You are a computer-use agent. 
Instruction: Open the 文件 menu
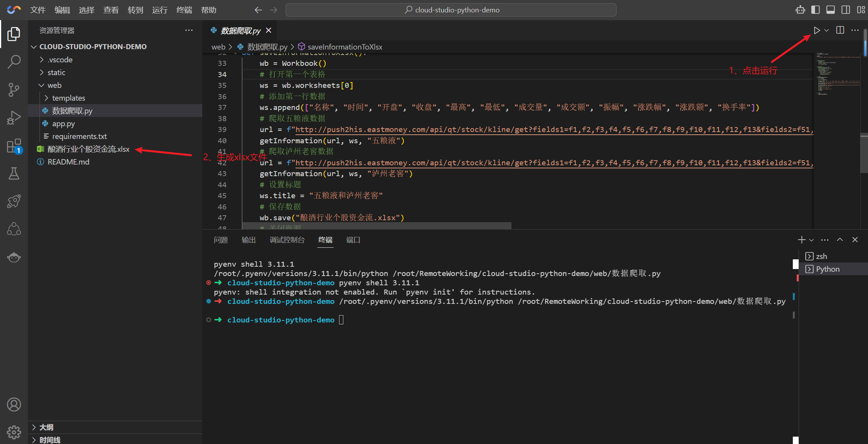(38, 10)
